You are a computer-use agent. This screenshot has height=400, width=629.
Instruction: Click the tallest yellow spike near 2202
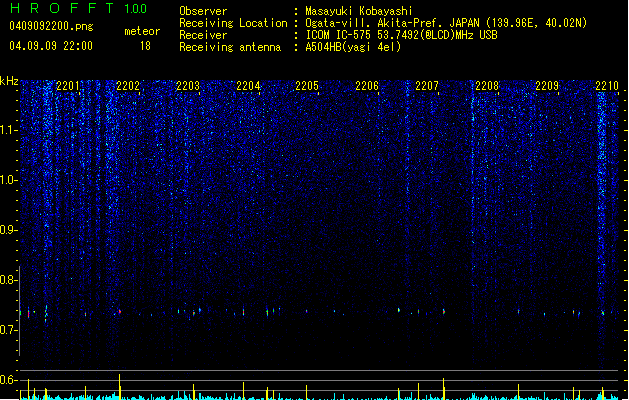coord(120,387)
